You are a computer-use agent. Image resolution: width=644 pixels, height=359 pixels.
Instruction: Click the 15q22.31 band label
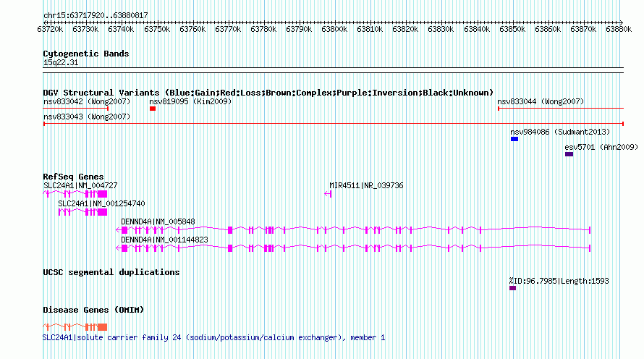[60, 63]
